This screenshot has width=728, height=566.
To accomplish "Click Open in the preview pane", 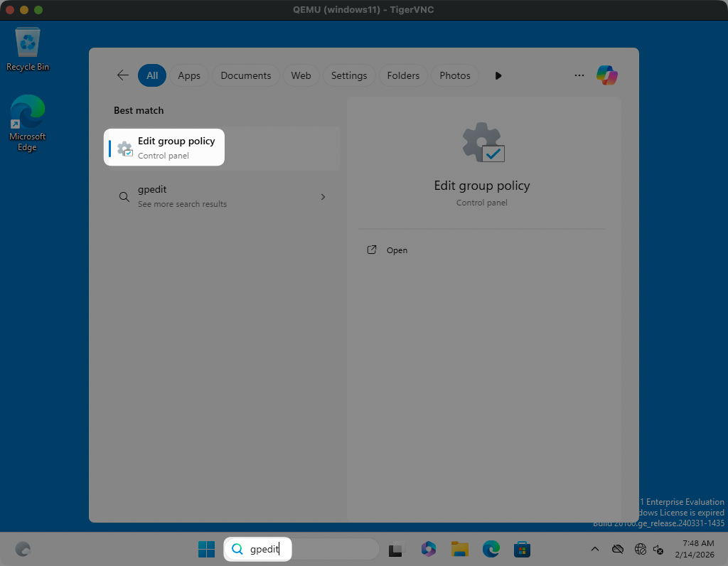I will (x=397, y=250).
